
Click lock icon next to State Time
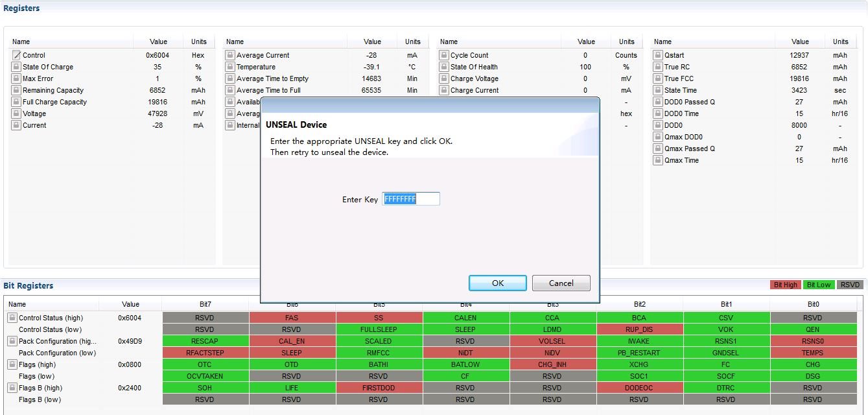658,90
